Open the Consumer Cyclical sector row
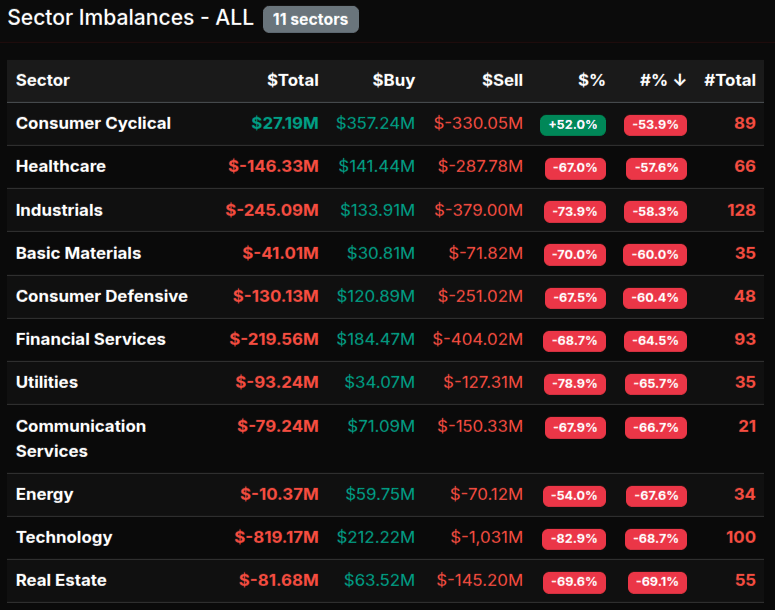 coord(93,123)
